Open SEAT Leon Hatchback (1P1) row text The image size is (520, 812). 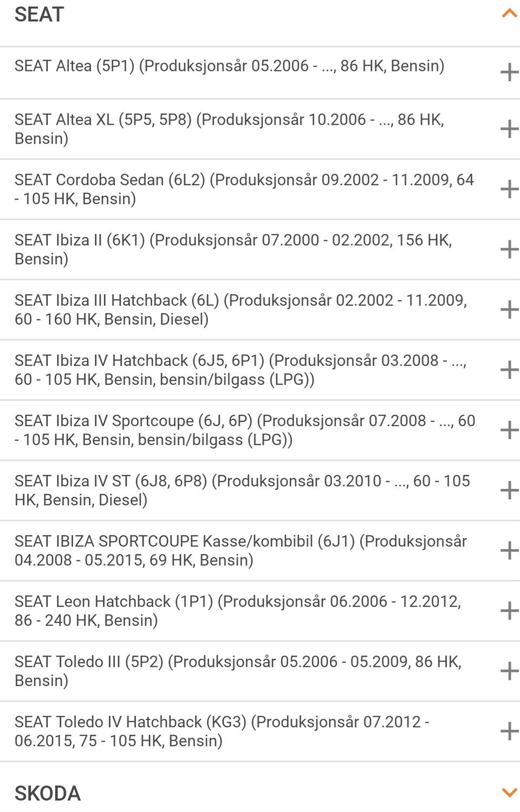coord(237,610)
